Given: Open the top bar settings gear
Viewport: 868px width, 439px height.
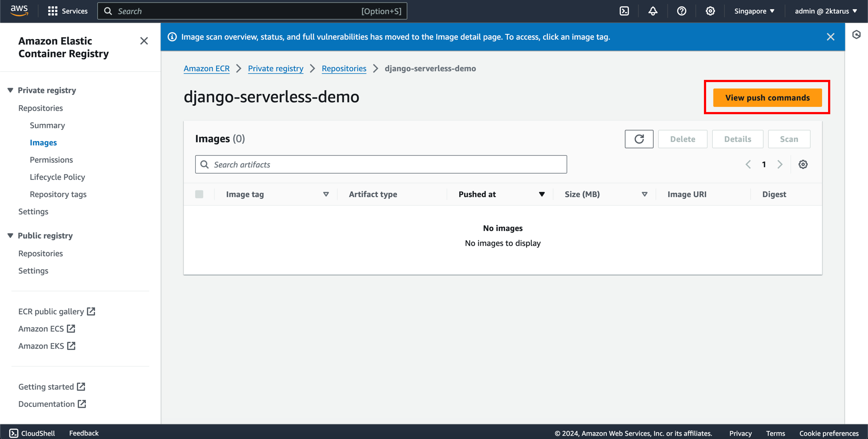Looking at the screenshot, I should pyautogui.click(x=710, y=11).
